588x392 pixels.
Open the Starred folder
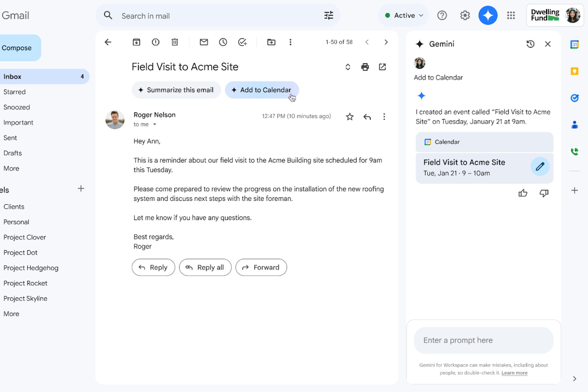coord(14,92)
